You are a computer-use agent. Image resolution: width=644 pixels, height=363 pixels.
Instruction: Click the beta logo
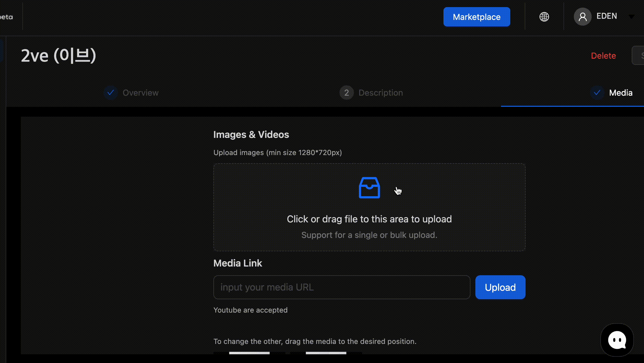7,17
